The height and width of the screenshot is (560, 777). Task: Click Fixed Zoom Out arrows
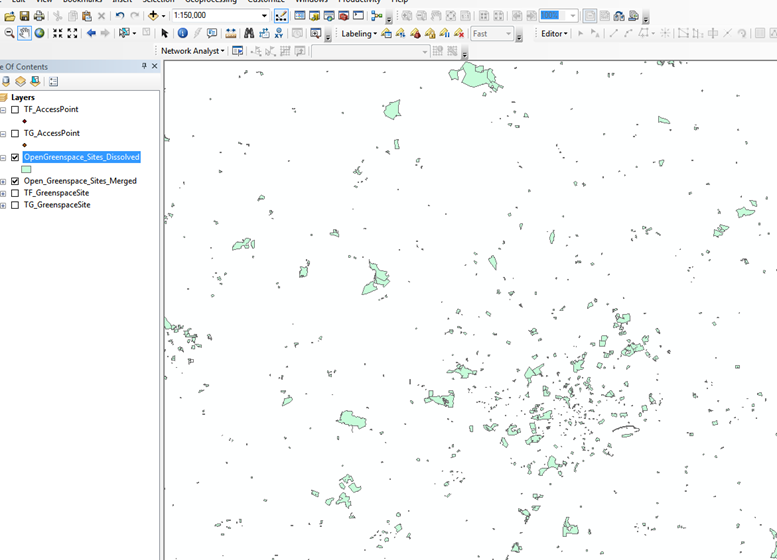click(x=72, y=33)
